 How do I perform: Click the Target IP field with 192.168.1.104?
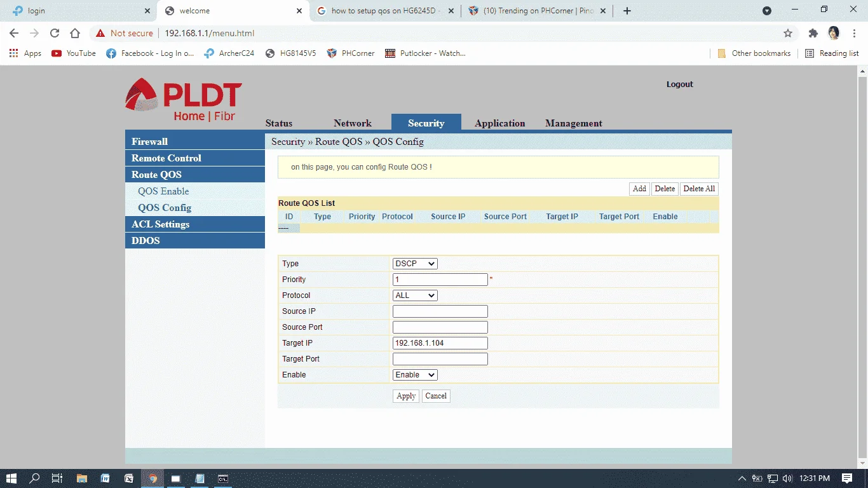point(440,343)
